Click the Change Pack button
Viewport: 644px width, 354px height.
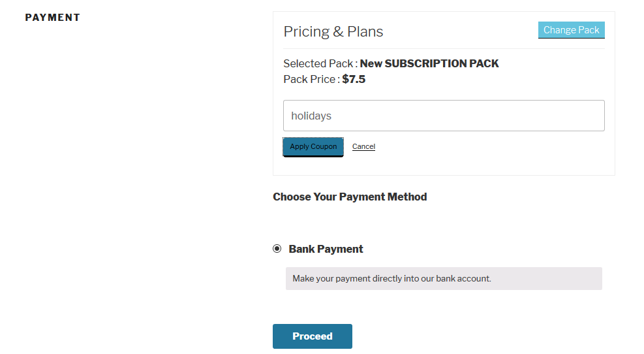click(x=571, y=30)
